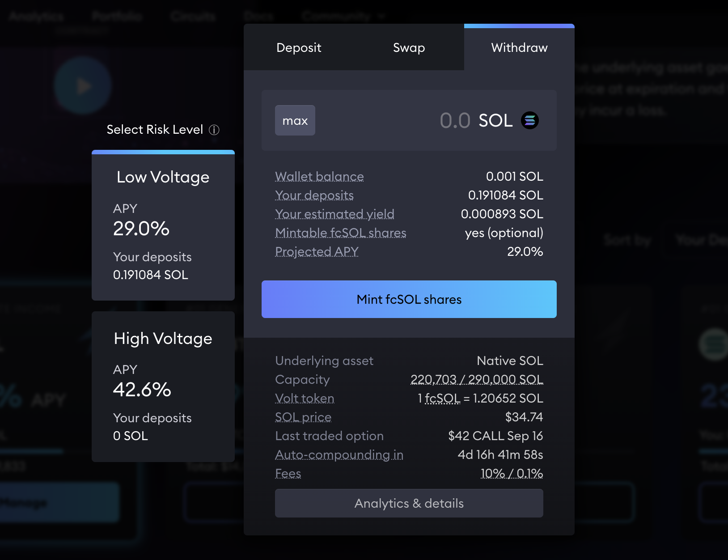Open the blurred Analytics nav item

coord(36,17)
